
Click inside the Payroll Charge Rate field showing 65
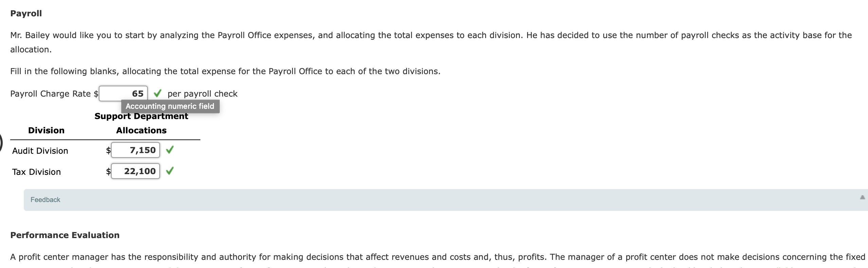tap(124, 94)
